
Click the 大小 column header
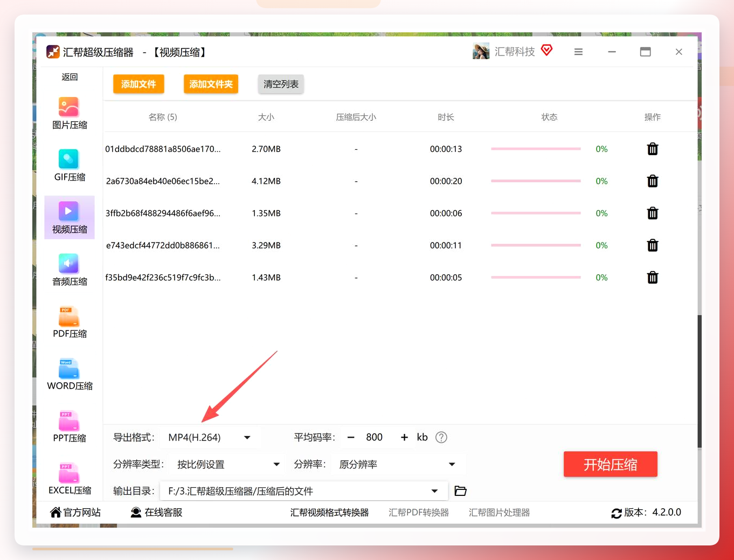click(266, 117)
